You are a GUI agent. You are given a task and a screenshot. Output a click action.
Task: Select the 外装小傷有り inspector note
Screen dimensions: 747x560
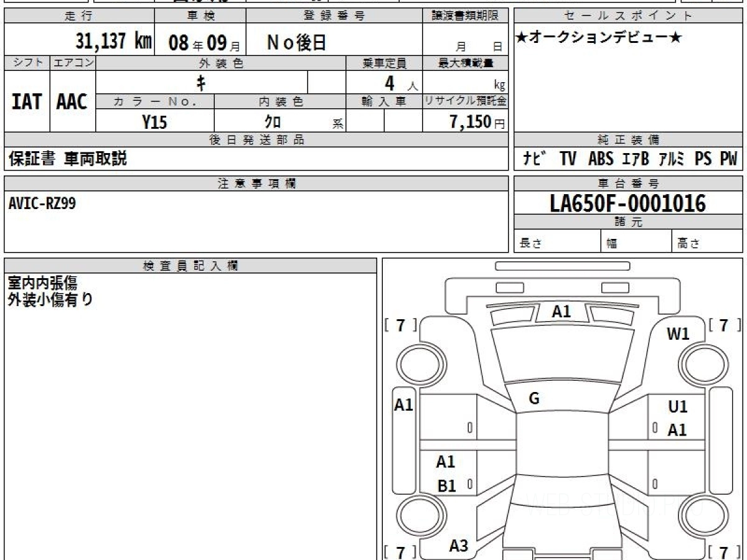50,300
